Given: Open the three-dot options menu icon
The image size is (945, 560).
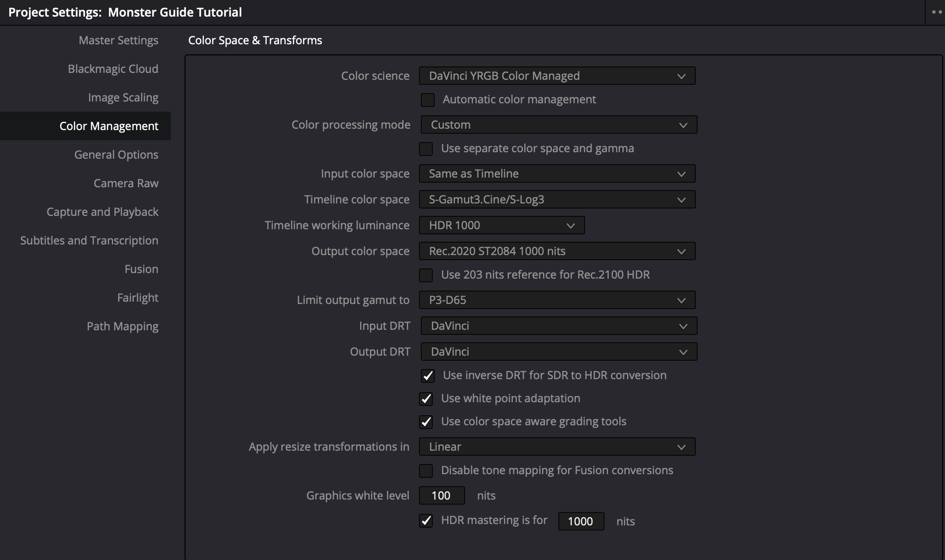Looking at the screenshot, I should (936, 12).
